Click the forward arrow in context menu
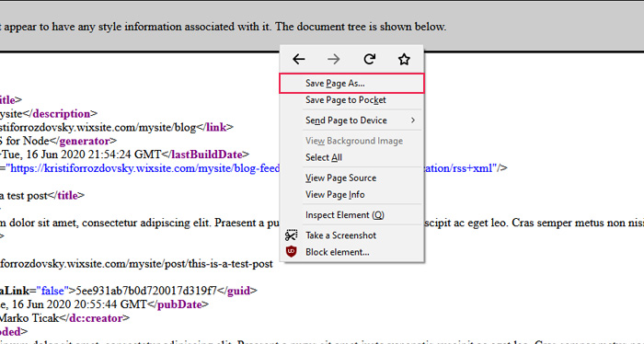Screen dimensions: 644x344 (x=334, y=60)
